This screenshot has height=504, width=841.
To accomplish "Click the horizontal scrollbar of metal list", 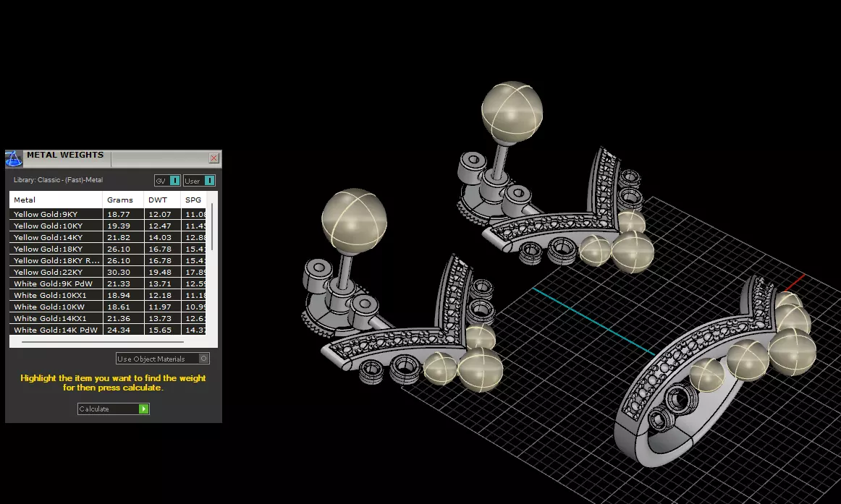I will click(102, 342).
